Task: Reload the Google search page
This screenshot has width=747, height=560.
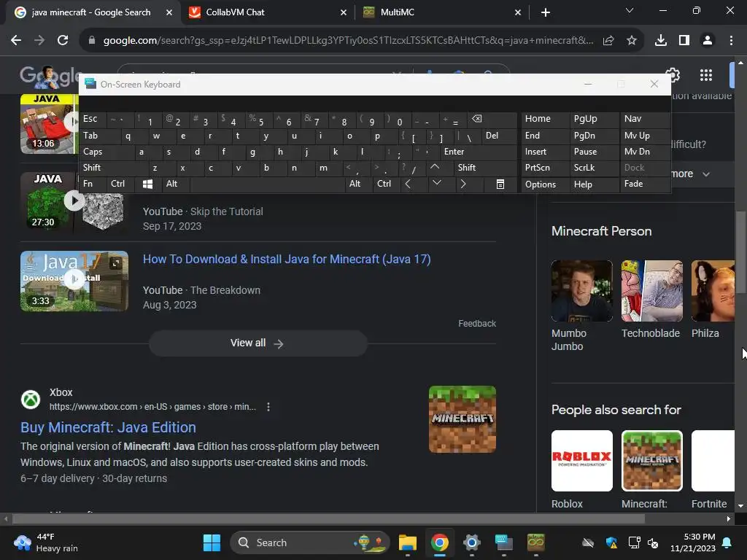Action: (63, 41)
